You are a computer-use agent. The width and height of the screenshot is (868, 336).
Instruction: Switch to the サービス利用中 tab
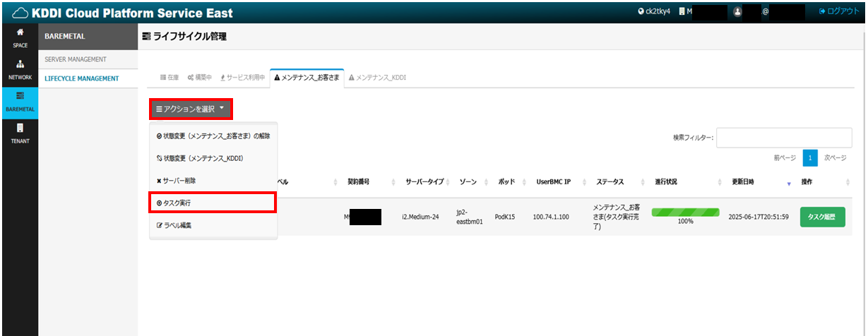coord(242,77)
